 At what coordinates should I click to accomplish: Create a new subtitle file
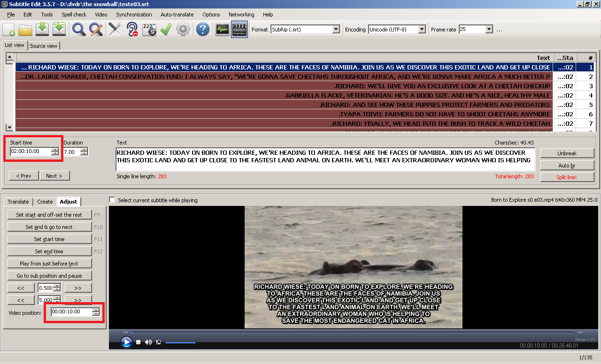(8, 30)
